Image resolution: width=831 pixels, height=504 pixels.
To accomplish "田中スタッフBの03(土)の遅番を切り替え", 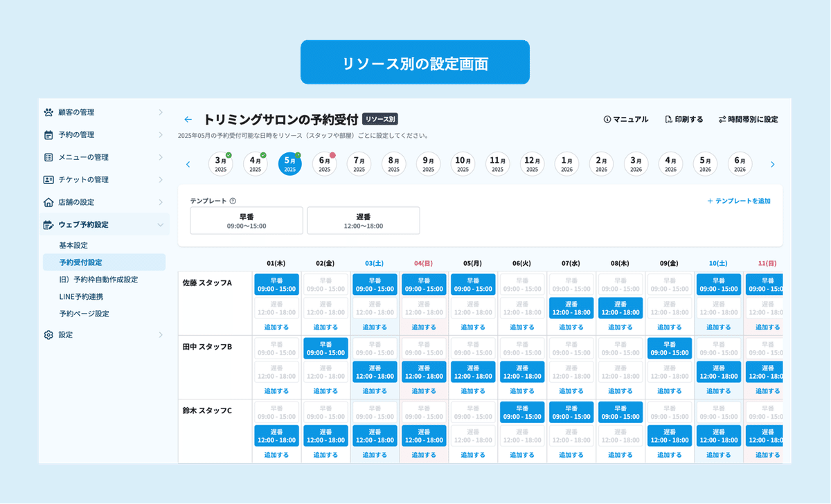I will pos(374,372).
